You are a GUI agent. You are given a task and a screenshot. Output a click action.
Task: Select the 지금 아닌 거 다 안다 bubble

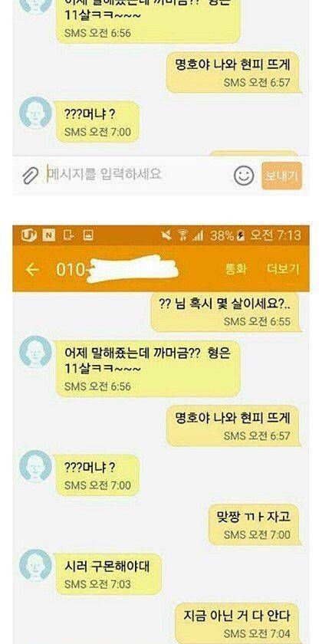pyautogui.click(x=238, y=623)
